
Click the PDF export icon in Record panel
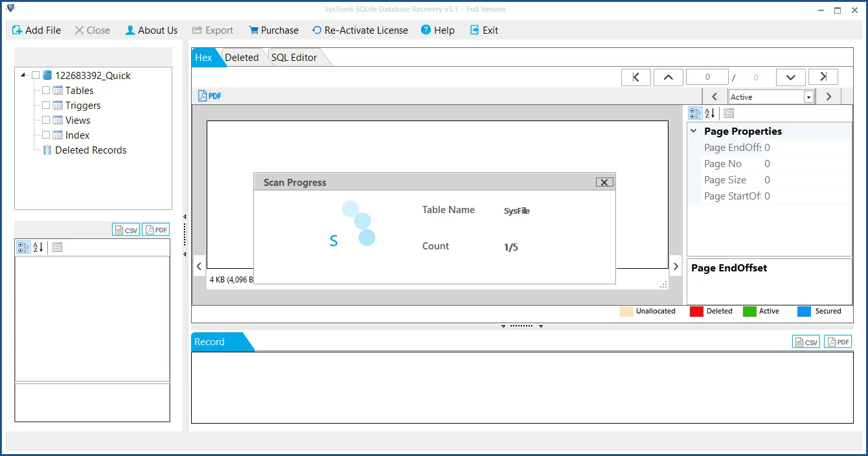(838, 342)
